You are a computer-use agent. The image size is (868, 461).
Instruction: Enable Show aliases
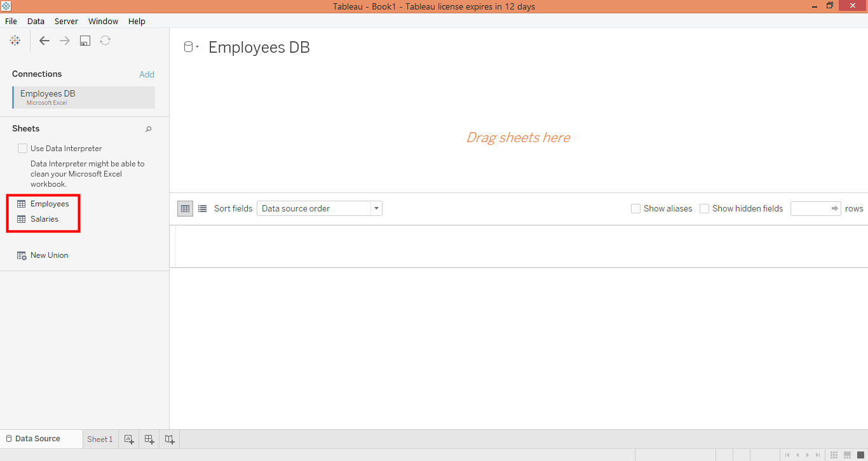pyautogui.click(x=635, y=208)
